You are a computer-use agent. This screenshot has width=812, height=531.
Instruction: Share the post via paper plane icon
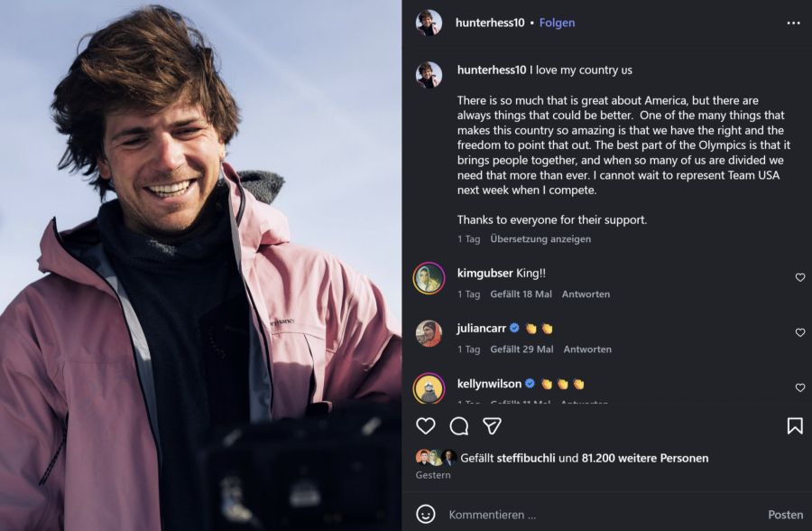[x=492, y=425]
